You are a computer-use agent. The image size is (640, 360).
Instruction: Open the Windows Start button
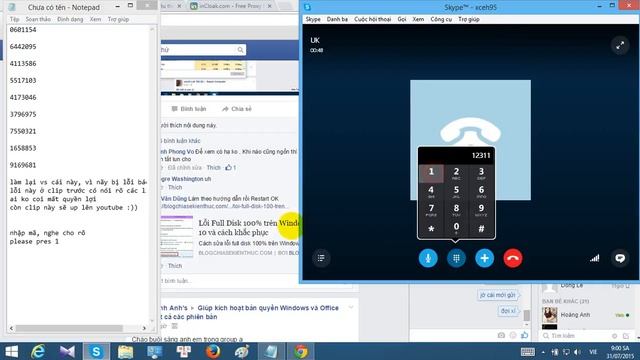pos(11,351)
